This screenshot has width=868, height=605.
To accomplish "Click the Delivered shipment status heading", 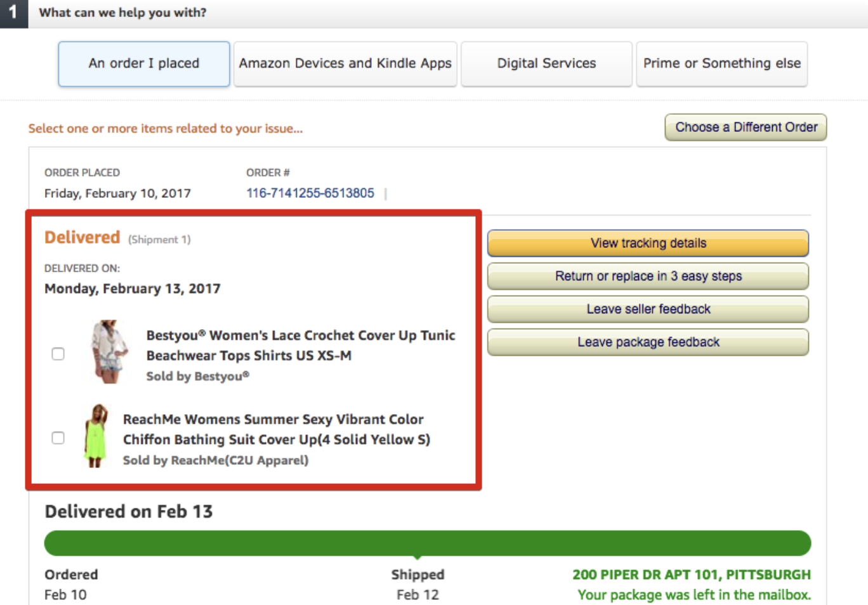I will 82,237.
